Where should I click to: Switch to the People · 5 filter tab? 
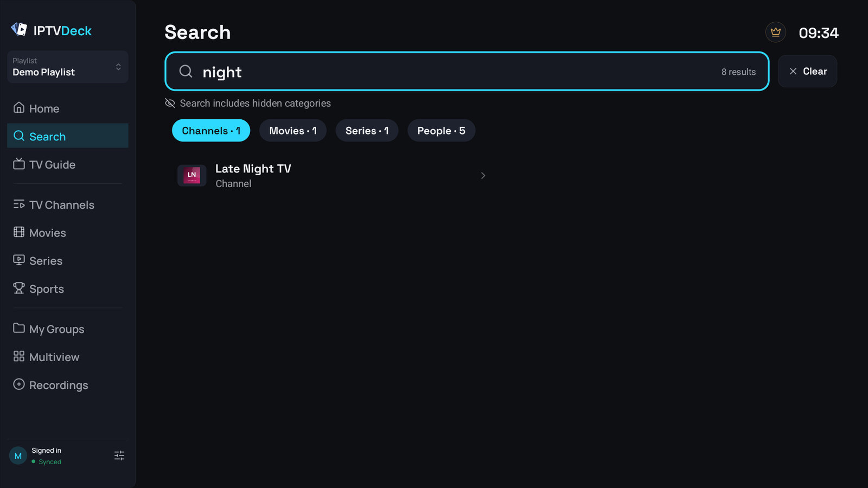point(442,131)
